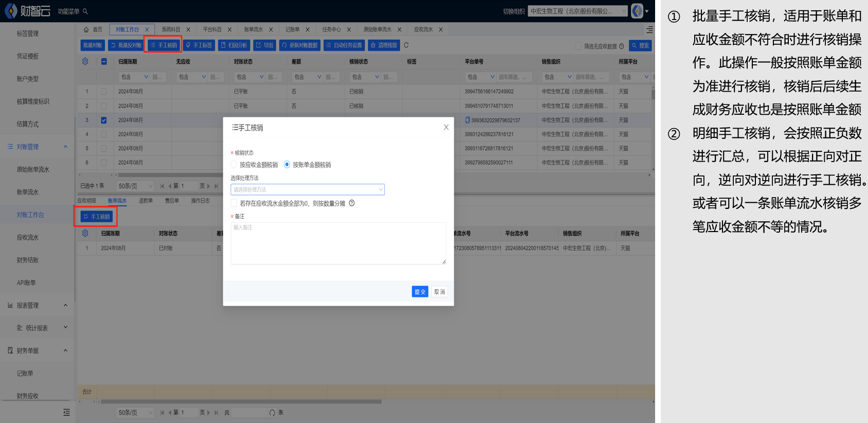Check the 若存在应收流水金额全部为0 checkbox
The height and width of the screenshot is (423, 868).
234,203
